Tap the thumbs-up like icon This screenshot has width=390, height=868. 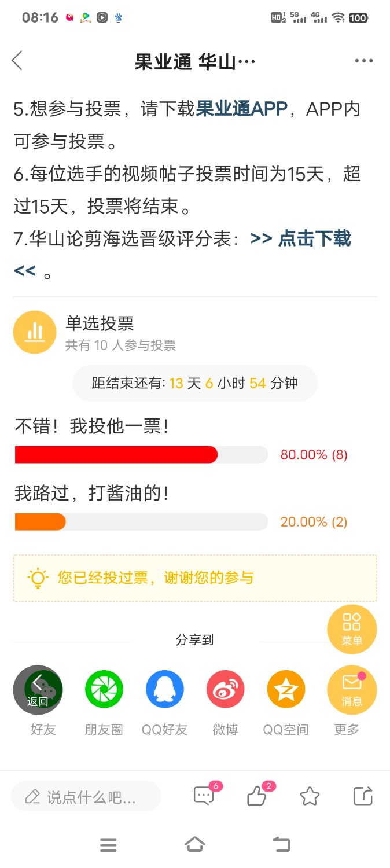[x=256, y=796]
